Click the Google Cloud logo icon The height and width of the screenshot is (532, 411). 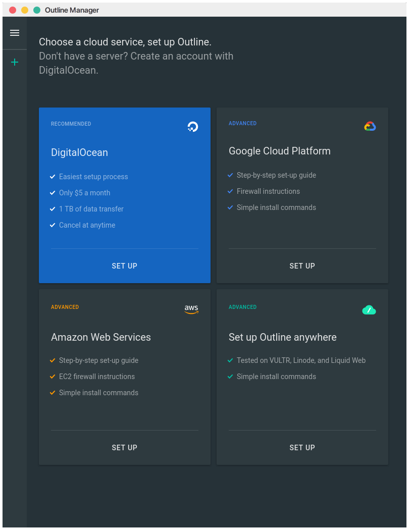point(370,126)
